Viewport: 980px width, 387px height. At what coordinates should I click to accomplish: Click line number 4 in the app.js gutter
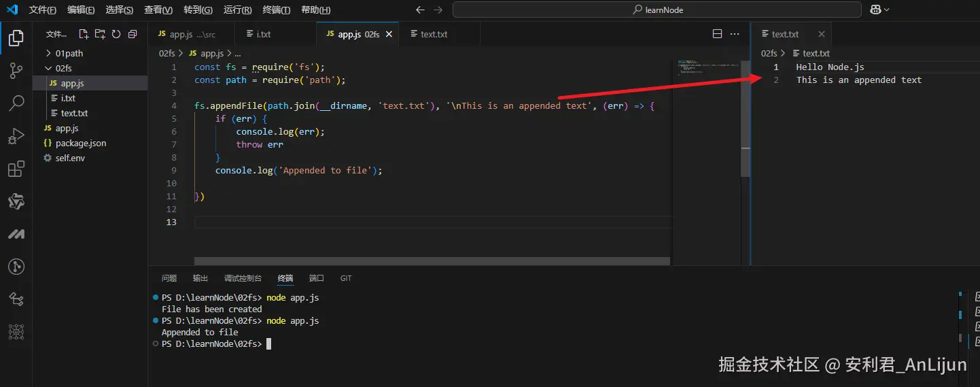174,106
